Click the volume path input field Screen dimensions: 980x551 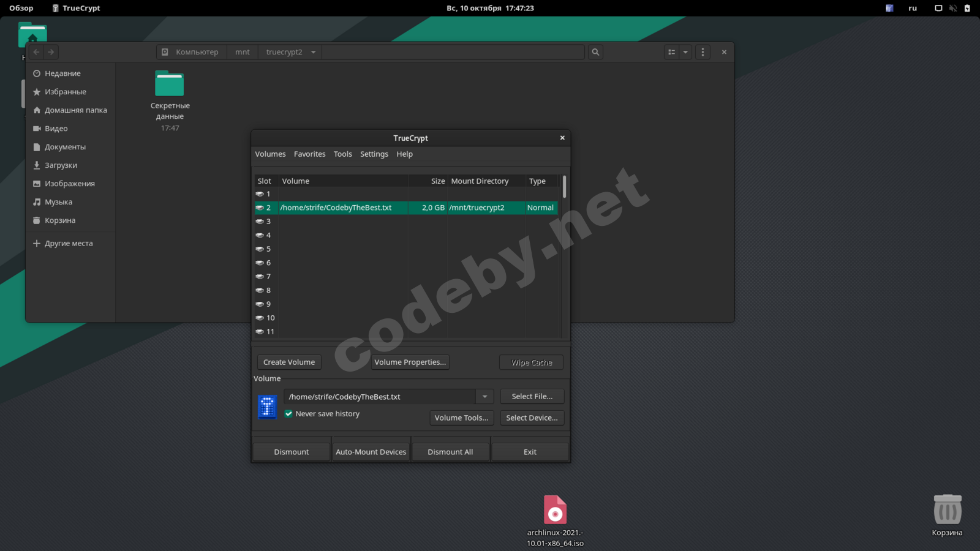click(380, 397)
